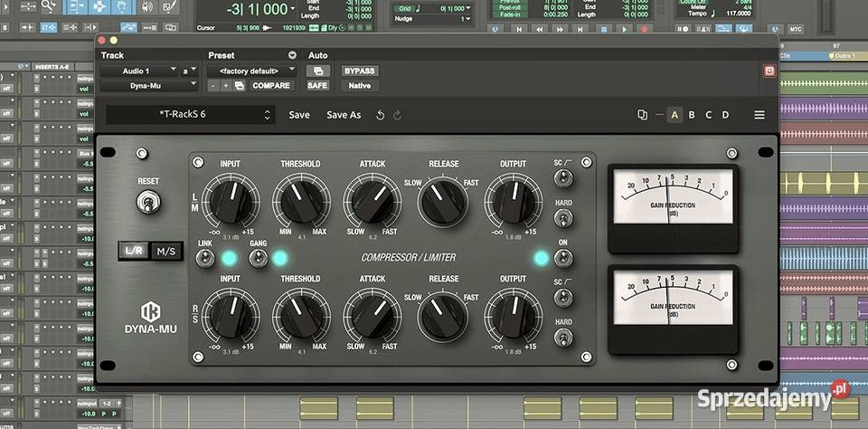The image size is (868, 429).
Task: Click the Save As button
Action: pos(344,115)
